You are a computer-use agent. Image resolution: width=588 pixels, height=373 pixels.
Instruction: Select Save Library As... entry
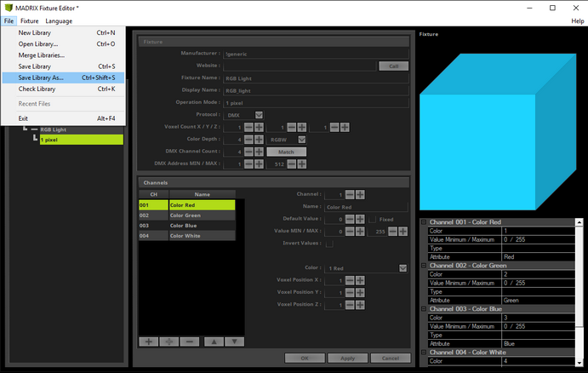pyautogui.click(x=63, y=77)
